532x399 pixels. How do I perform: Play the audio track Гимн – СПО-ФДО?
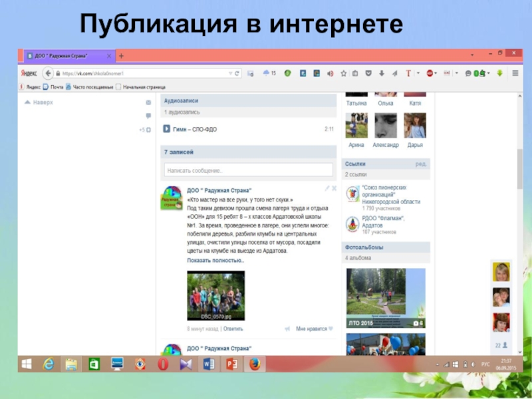pyautogui.click(x=166, y=129)
